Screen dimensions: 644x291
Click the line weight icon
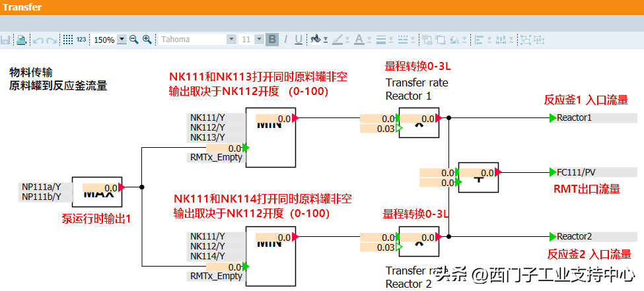click(380, 40)
